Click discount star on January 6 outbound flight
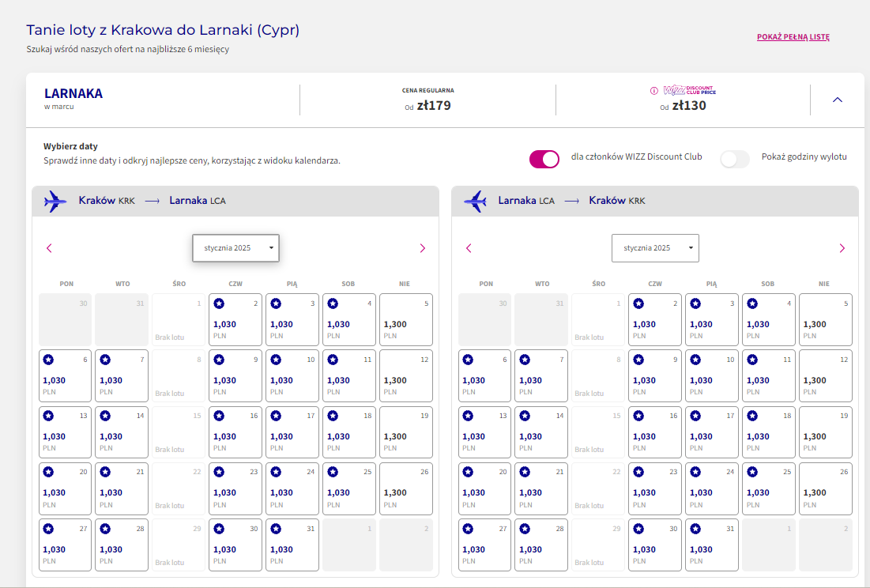This screenshot has width=870, height=588. point(49,360)
